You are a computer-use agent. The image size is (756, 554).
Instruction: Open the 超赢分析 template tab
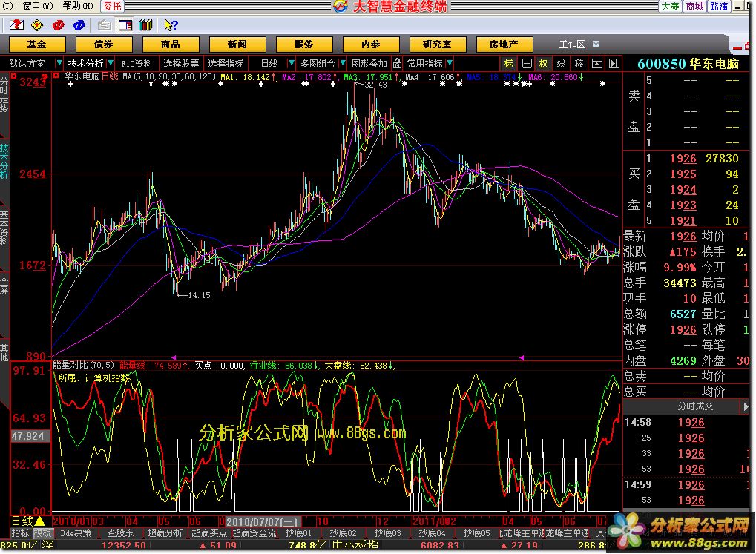tap(165, 532)
